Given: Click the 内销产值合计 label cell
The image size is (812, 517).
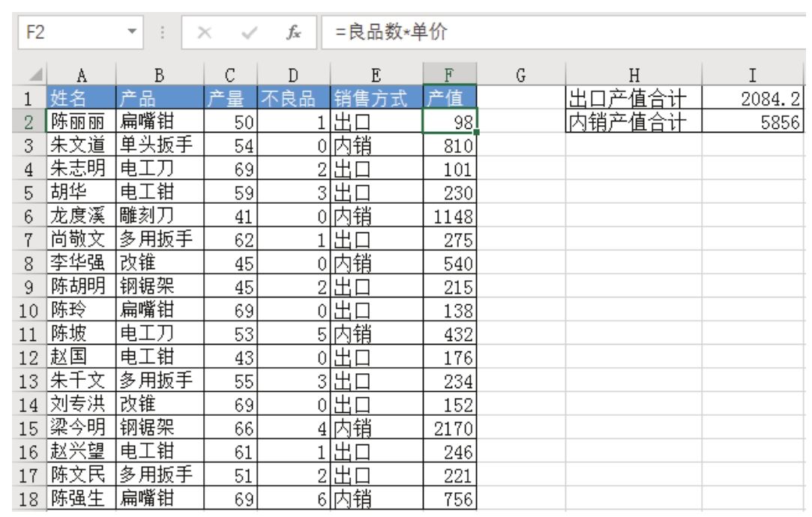Looking at the screenshot, I should [634, 121].
